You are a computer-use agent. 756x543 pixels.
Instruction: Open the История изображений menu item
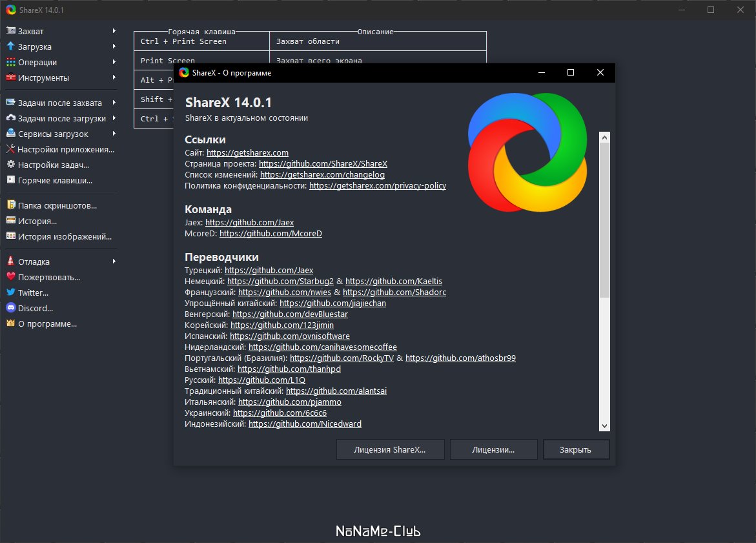(65, 236)
